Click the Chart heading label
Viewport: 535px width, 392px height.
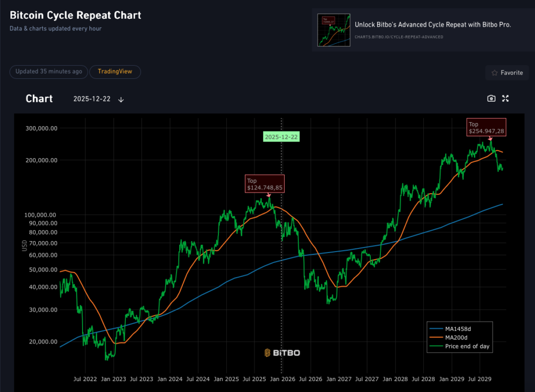pyautogui.click(x=39, y=99)
